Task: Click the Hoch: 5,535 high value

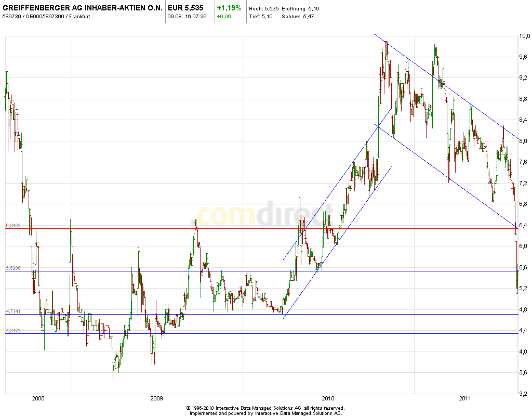Action: [x=263, y=9]
